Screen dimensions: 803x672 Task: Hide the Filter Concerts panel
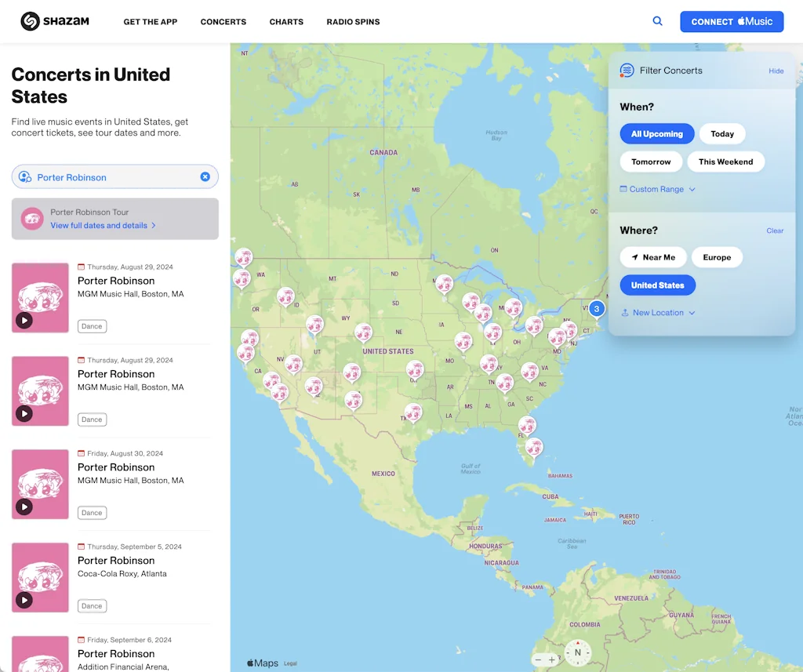(x=776, y=71)
